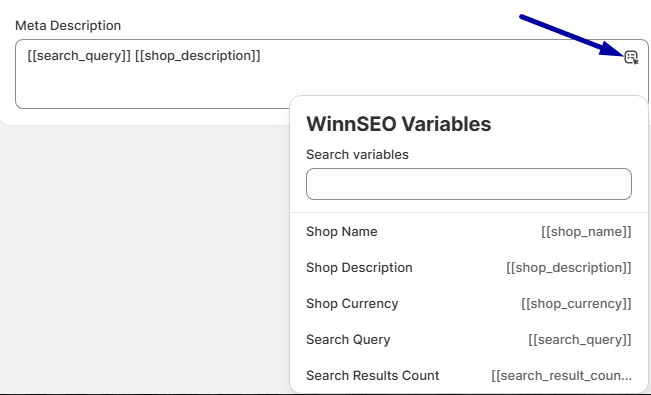The height and width of the screenshot is (395, 651).
Task: Click the Search variables label
Action: coord(357,155)
